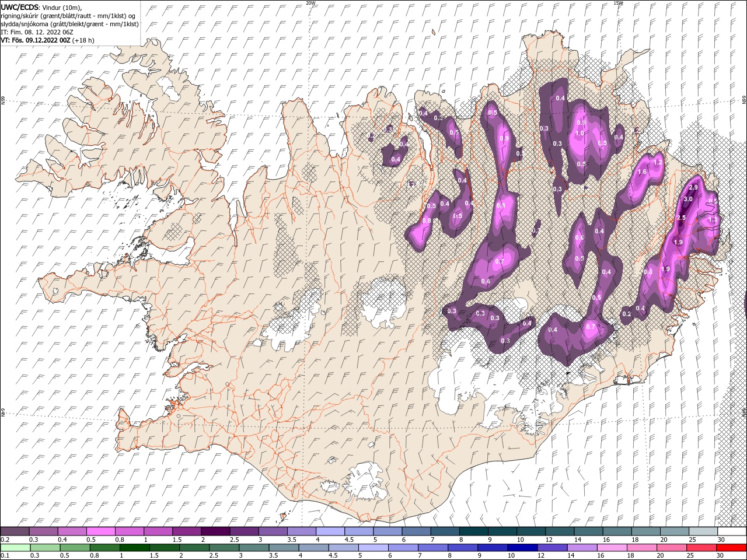
Task: Click the 'VT: Fös. 09.12.2022 00Z' valid time
Action: [x=36, y=40]
